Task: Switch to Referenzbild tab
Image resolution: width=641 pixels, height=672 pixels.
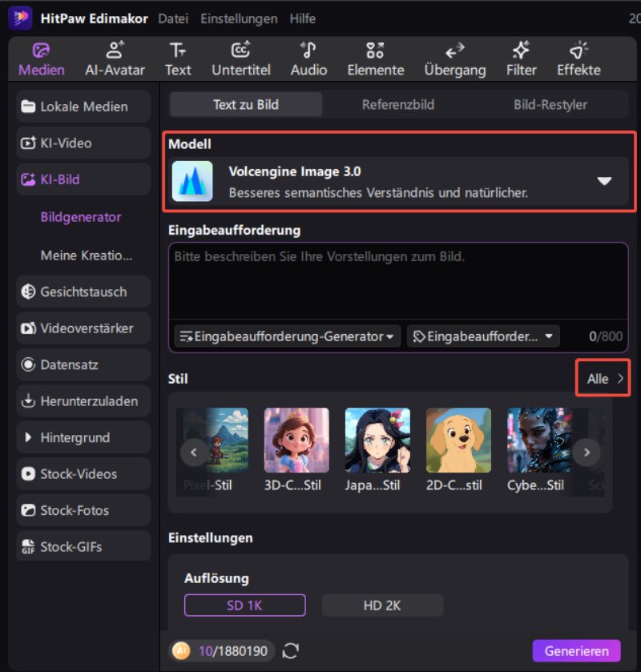Action: tap(398, 105)
